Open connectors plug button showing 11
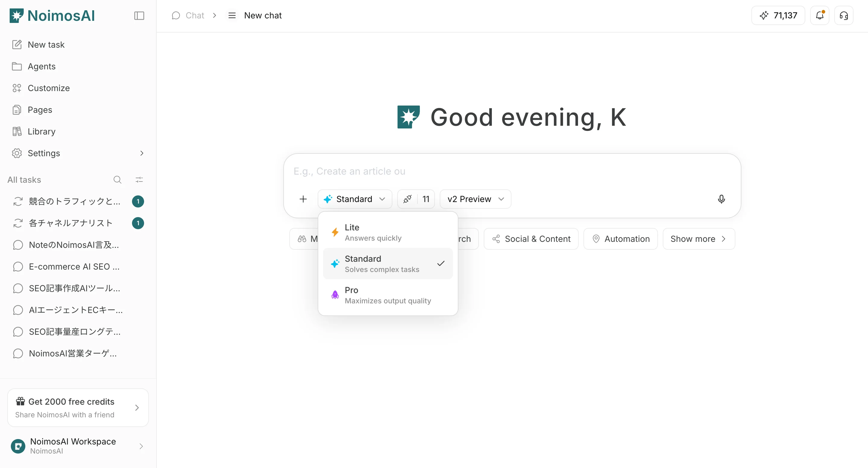Viewport: 868px width, 468px height. 416,199
